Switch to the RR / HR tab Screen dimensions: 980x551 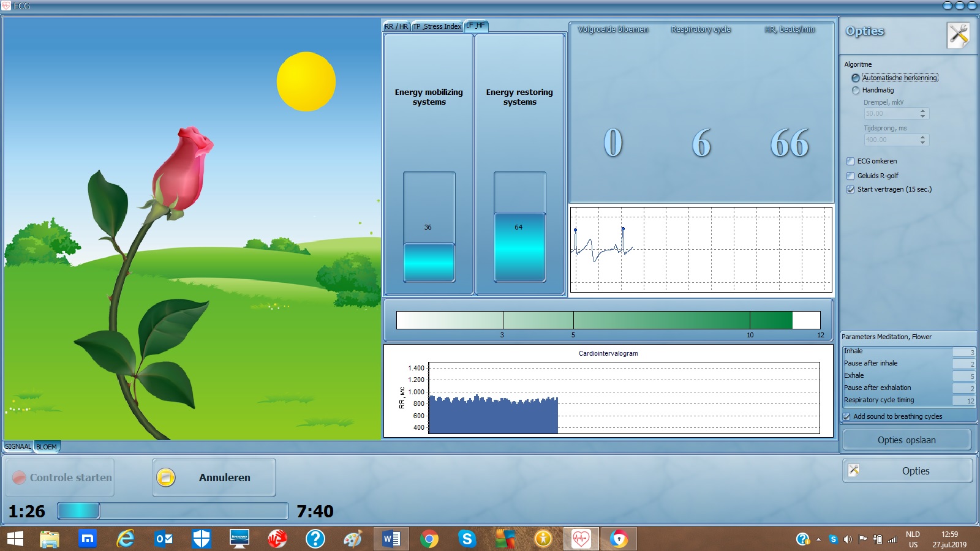396,26
